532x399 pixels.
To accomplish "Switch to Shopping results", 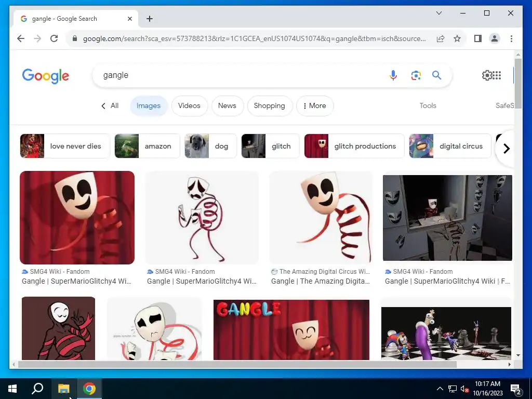I will 270,106.
